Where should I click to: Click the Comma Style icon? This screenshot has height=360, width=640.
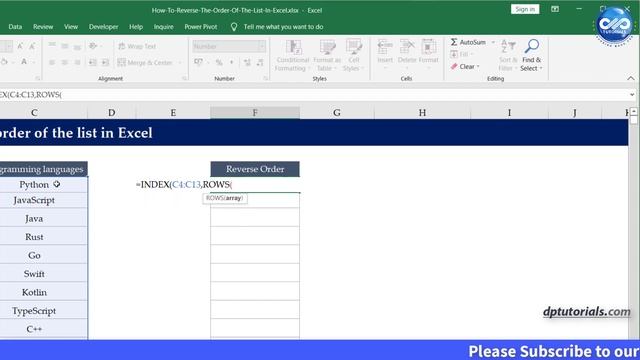click(231, 62)
